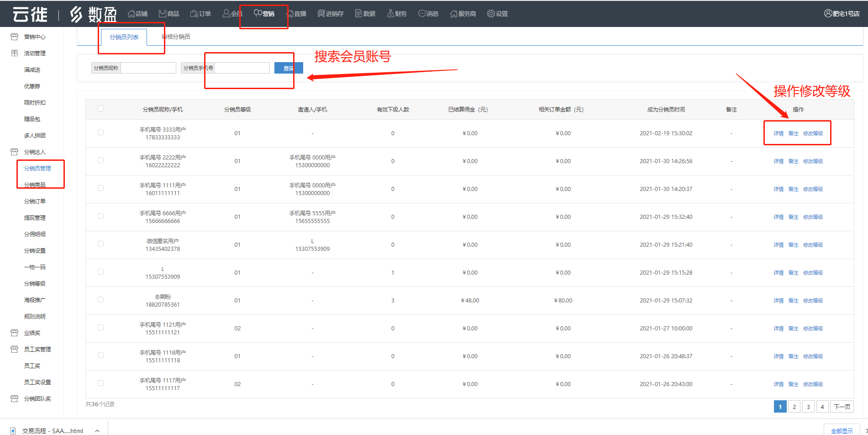Screen dimensions: 868x435
Task: Click the 数据 data icon in navigation
Action: point(358,14)
